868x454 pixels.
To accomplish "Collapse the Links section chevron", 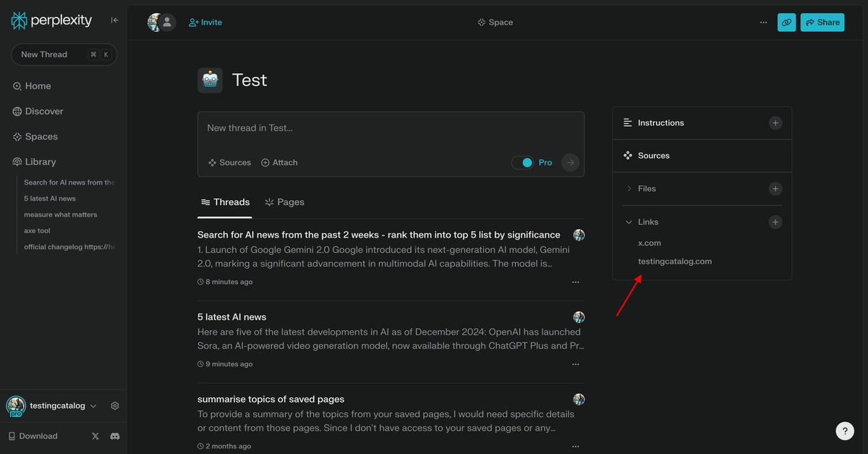I will pos(628,222).
